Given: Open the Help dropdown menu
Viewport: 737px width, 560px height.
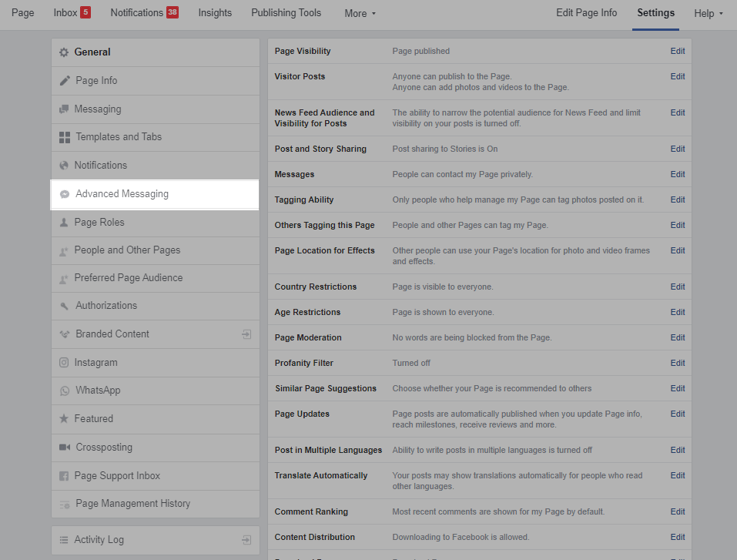Looking at the screenshot, I should click(709, 14).
